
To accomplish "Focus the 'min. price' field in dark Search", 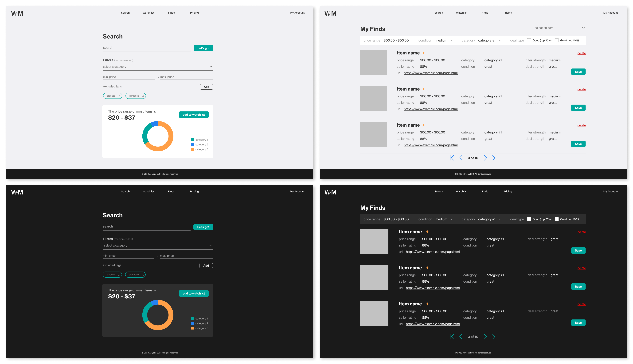I will coord(129,256).
